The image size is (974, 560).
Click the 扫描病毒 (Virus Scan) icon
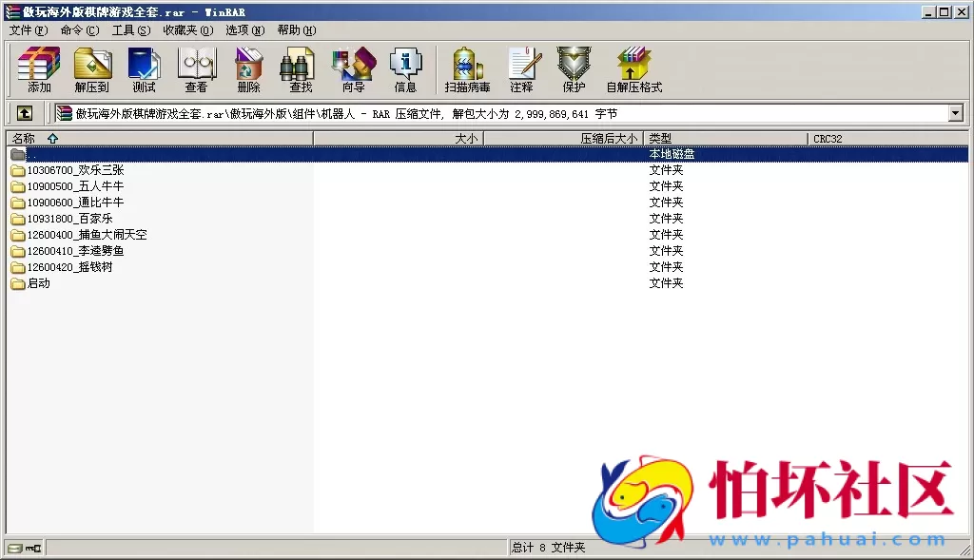[465, 68]
